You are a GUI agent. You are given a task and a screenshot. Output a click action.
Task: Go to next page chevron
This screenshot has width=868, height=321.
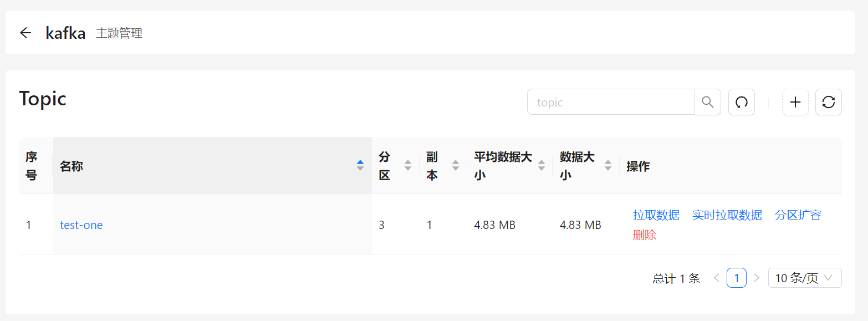point(757,278)
